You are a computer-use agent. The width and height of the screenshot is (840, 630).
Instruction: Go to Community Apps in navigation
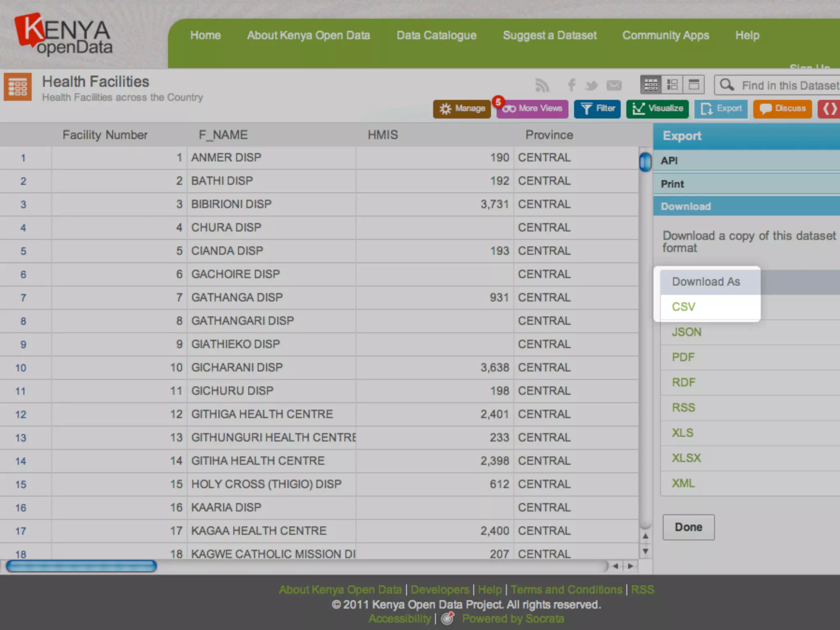665,35
